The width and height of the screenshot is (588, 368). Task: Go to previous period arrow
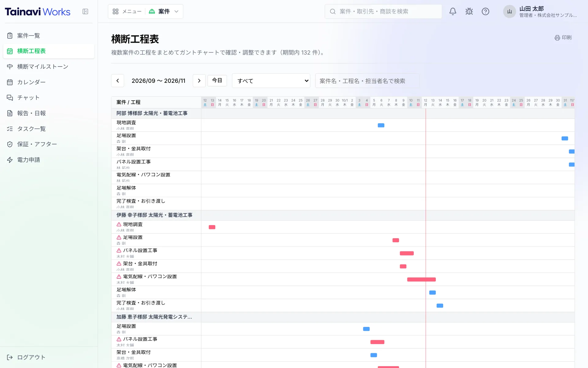coord(118,81)
